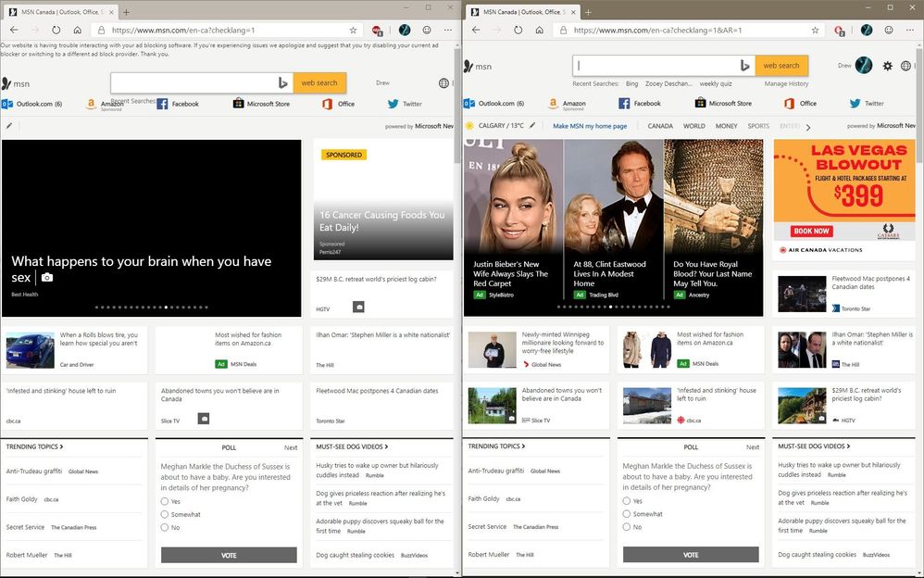Expand Must-See Dog Videos in the right window

[814, 446]
